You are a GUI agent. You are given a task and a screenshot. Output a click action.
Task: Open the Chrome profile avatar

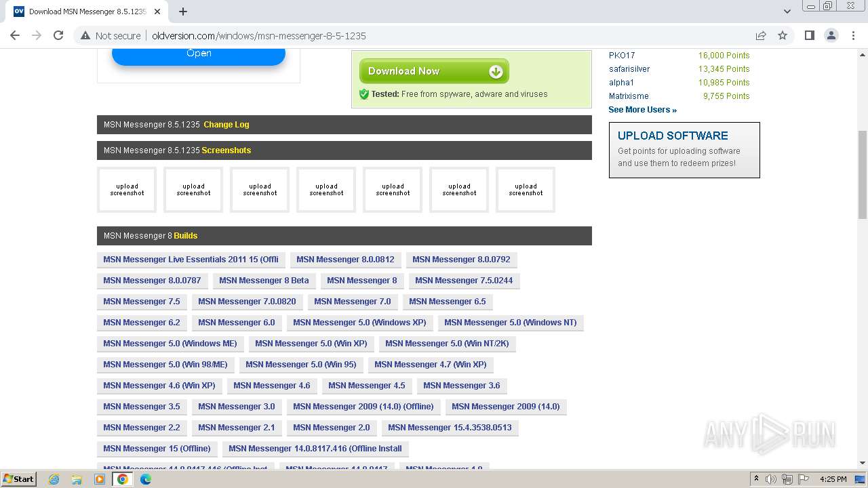[x=831, y=35]
